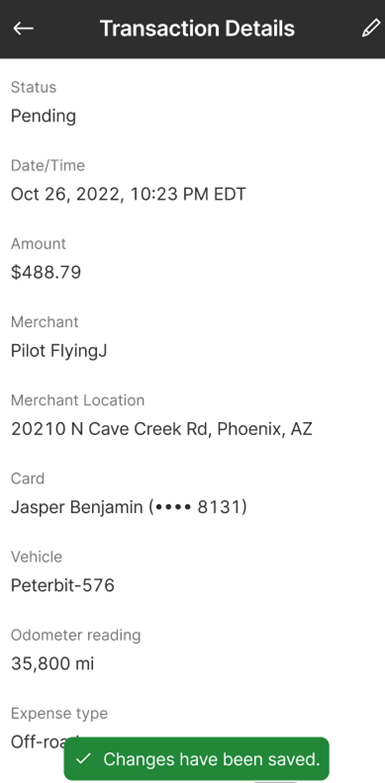Tap the Peterbit-576 vehicle value

point(62,585)
